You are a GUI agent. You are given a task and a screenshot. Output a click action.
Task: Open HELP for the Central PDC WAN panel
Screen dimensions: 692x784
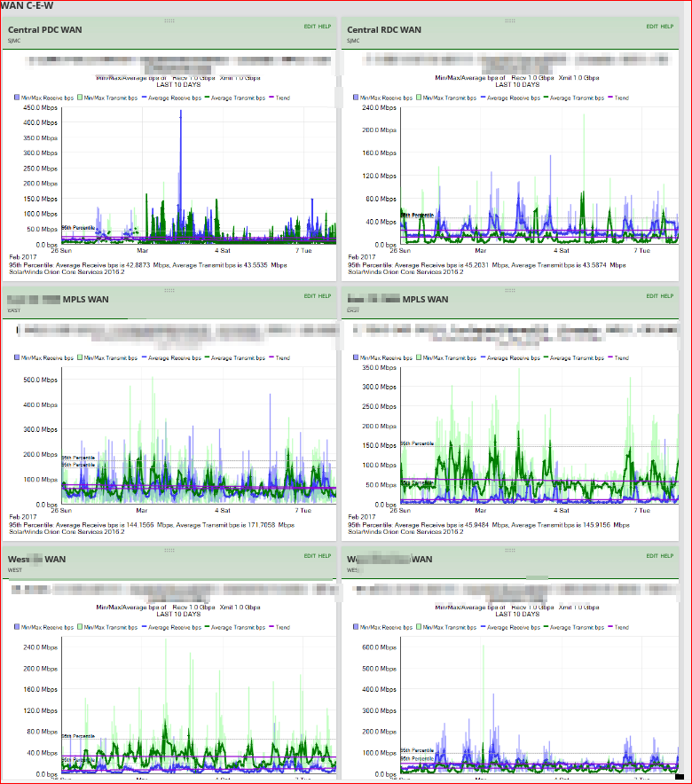click(325, 27)
